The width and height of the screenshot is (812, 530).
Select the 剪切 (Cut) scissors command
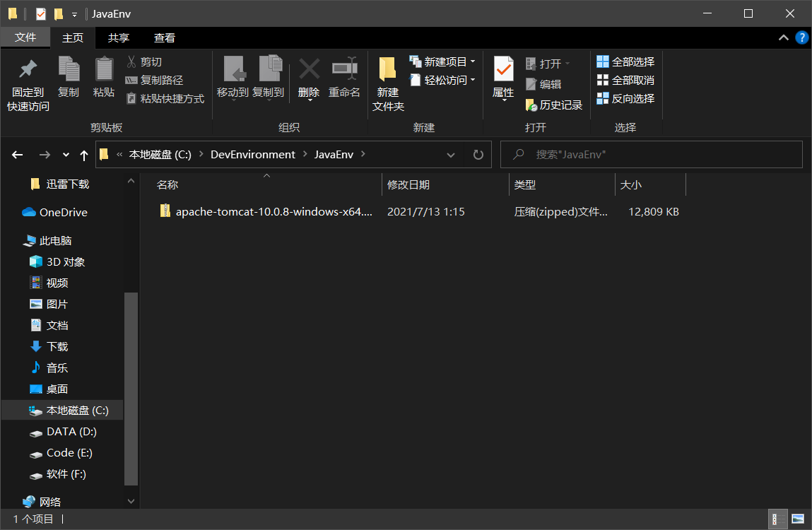pyautogui.click(x=144, y=61)
